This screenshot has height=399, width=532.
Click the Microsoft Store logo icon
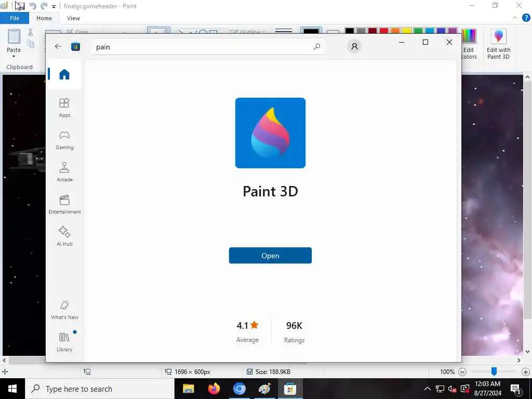[75, 46]
